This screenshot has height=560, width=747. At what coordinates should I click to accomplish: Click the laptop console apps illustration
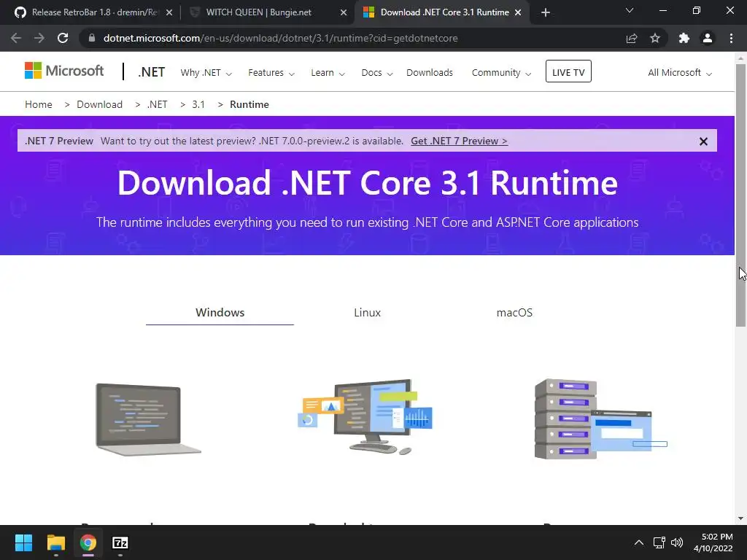(x=148, y=419)
